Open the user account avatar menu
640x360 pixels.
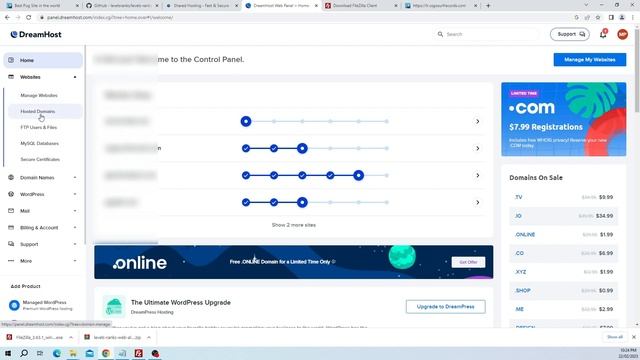pos(622,35)
